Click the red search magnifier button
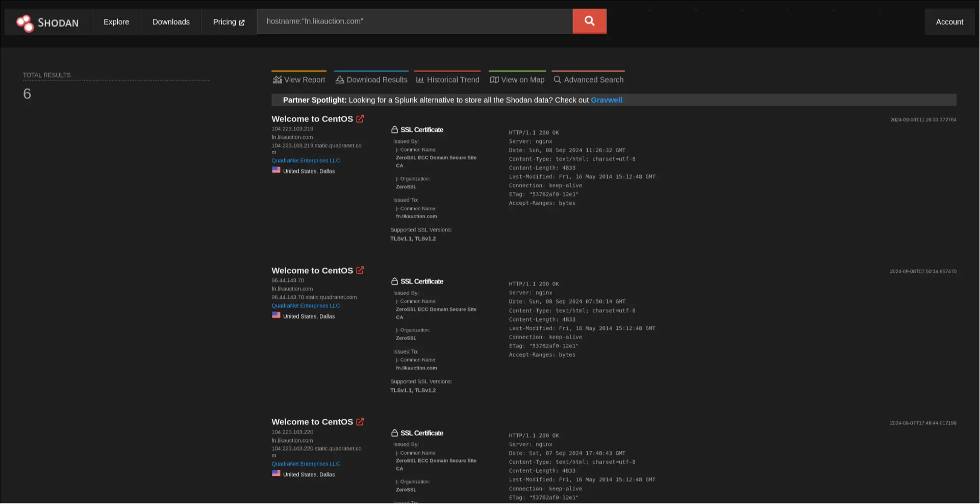The height and width of the screenshot is (504, 980). coord(589,21)
